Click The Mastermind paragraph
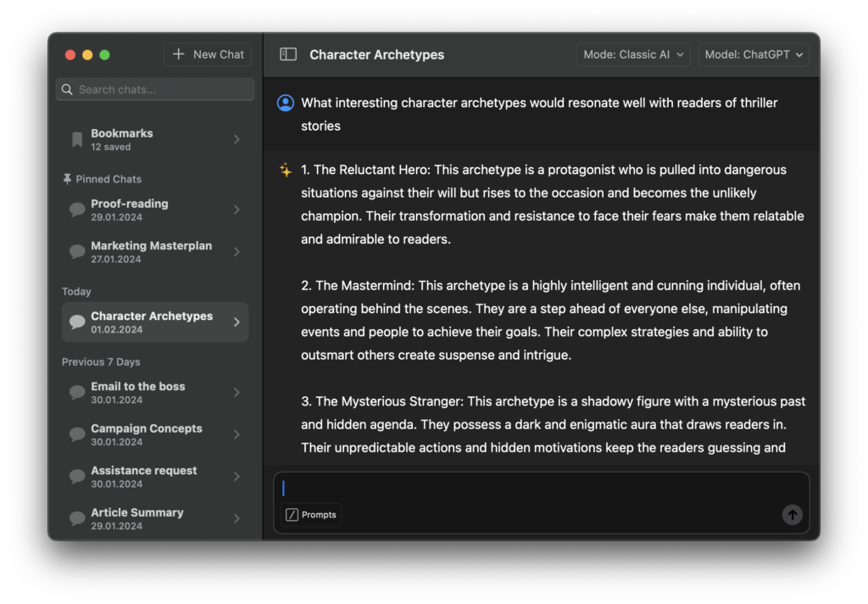868x604 pixels. click(551, 321)
